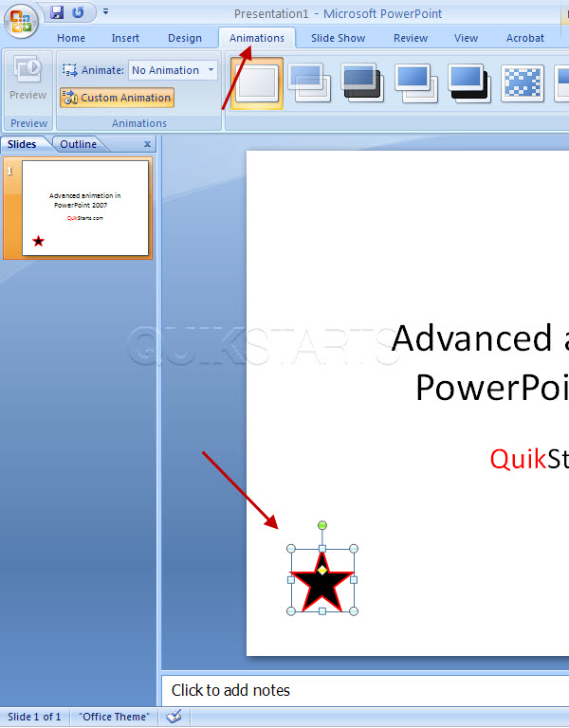
Task: Choose the No Transition thumbnail
Action: click(x=257, y=83)
